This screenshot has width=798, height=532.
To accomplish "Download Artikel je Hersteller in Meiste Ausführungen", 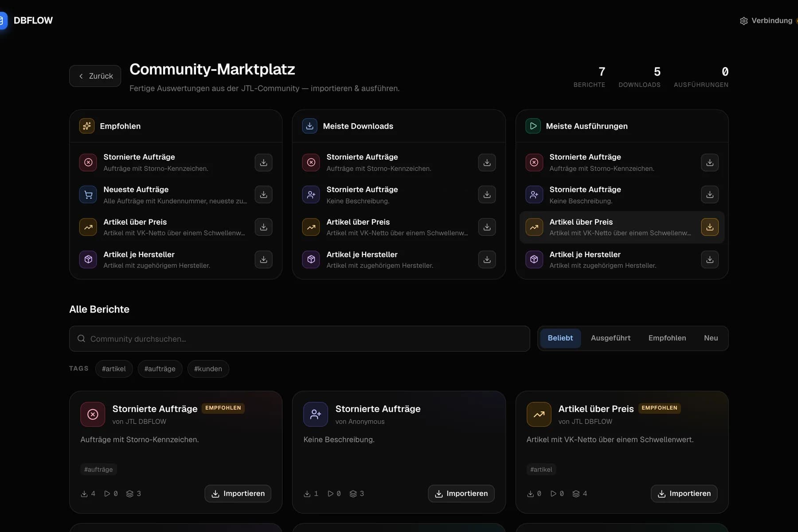I will (x=710, y=260).
